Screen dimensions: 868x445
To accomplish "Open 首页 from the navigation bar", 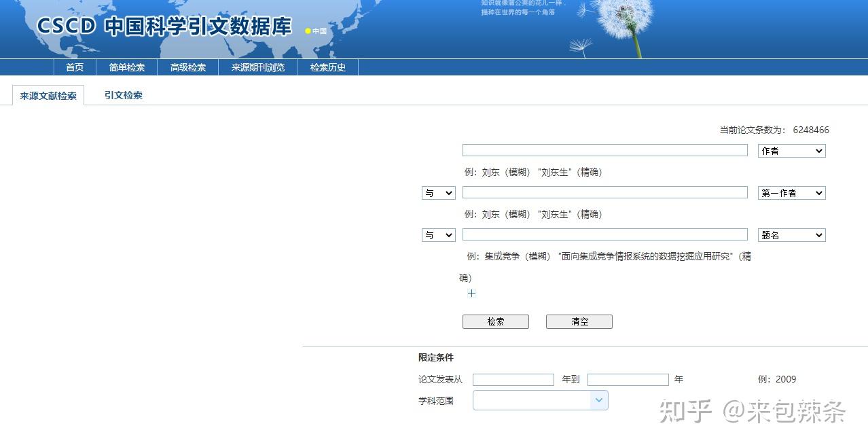I will [75, 67].
